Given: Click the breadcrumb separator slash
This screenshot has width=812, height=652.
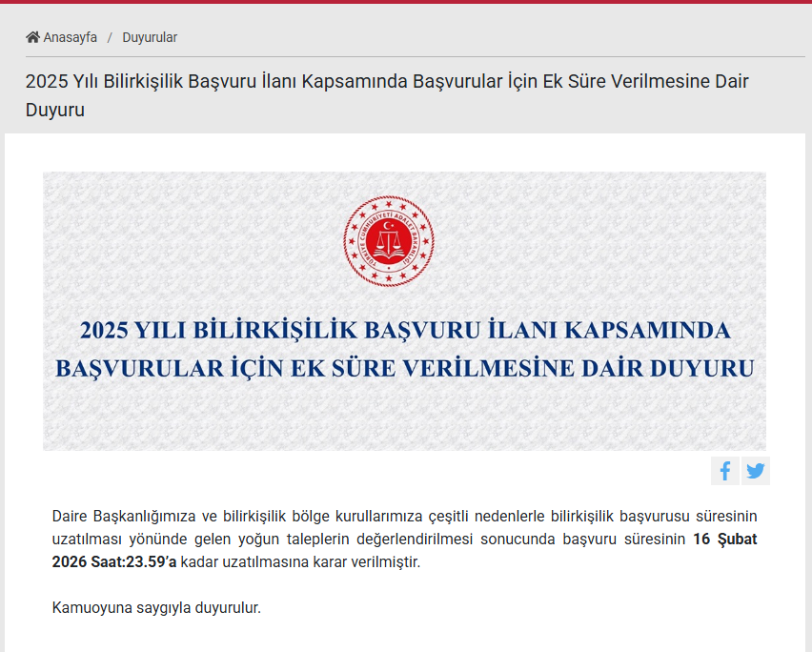Looking at the screenshot, I should tap(109, 37).
